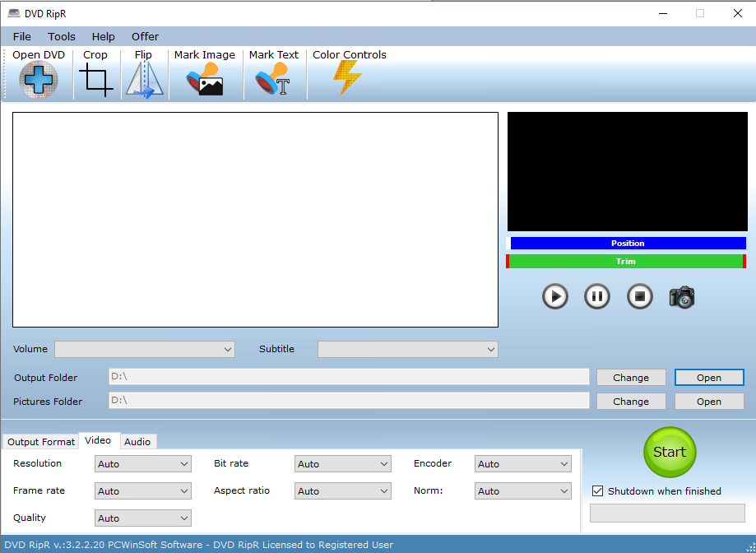Open the Mark Text stamp tool
Viewport: 756px width, 553px height.
pyautogui.click(x=273, y=79)
